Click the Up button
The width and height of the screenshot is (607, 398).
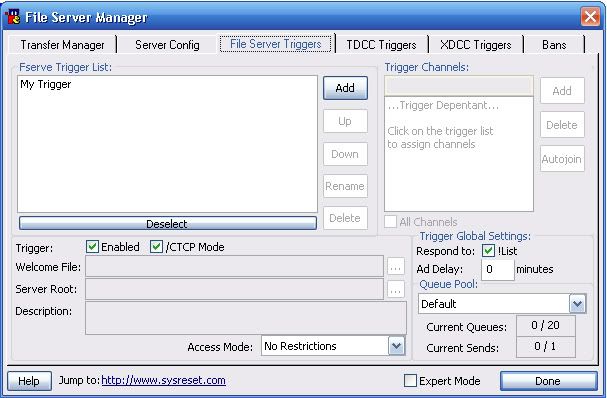345,121
